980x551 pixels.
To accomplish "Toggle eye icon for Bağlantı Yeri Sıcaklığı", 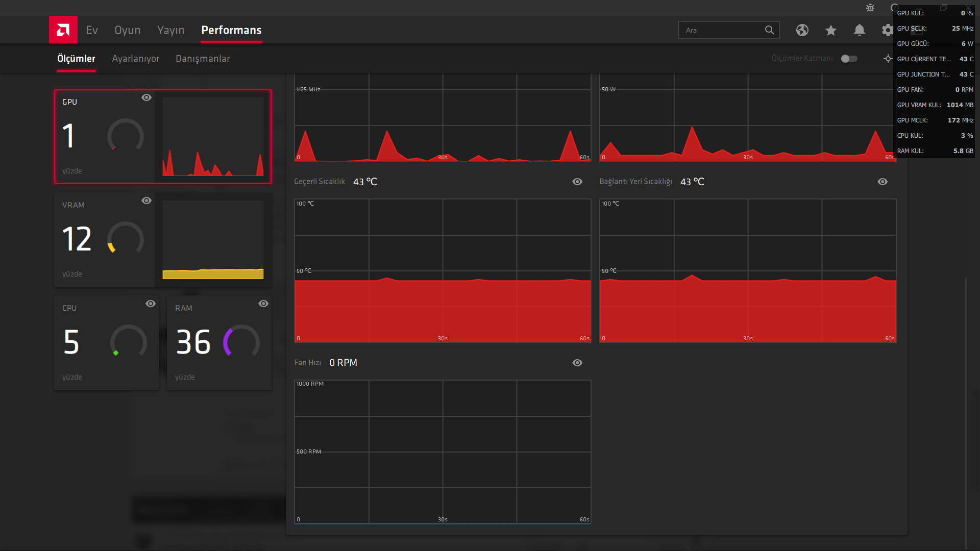I will (883, 182).
